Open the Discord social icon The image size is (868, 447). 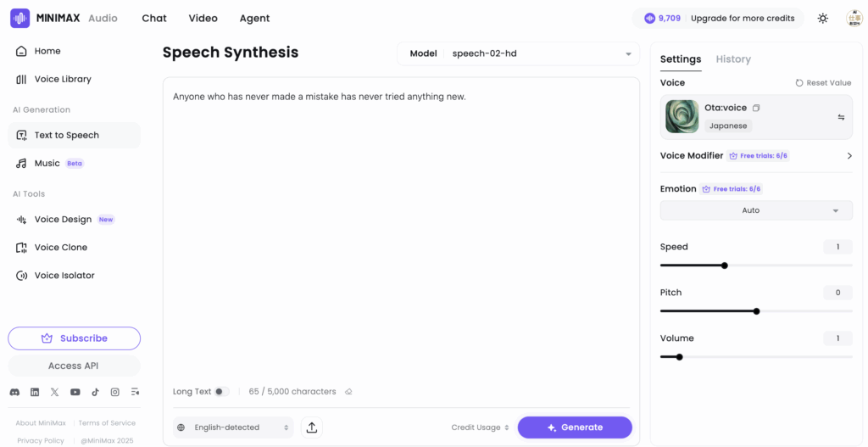[x=14, y=392]
